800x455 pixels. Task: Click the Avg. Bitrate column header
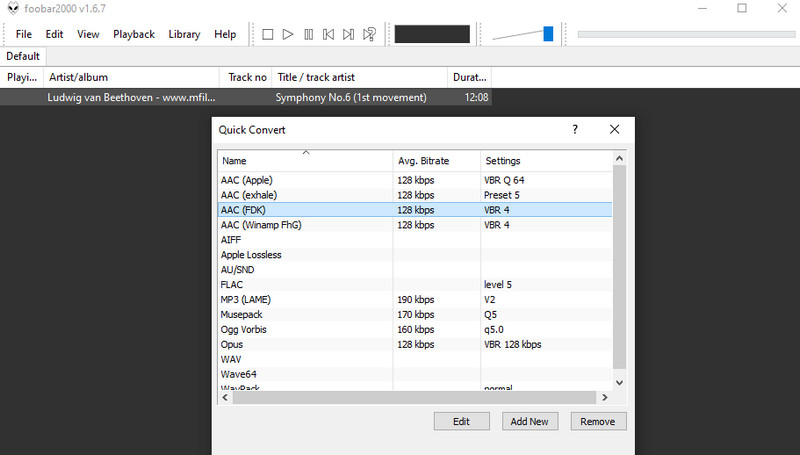click(x=437, y=161)
